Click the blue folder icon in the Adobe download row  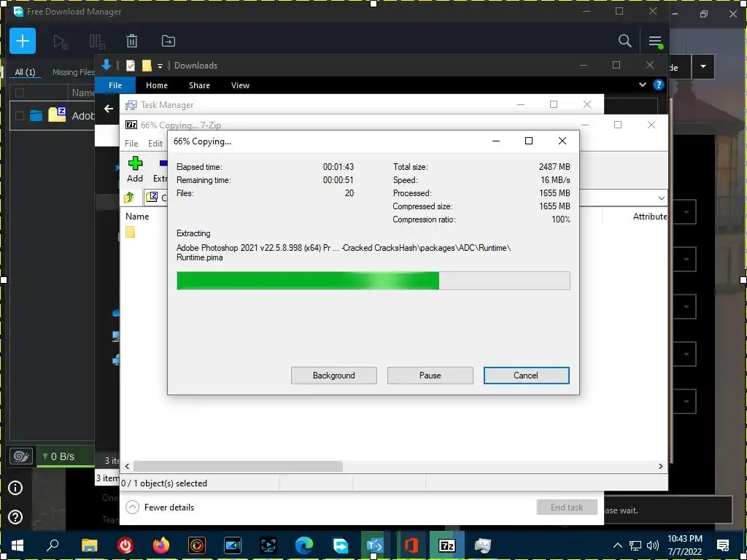[x=36, y=115]
